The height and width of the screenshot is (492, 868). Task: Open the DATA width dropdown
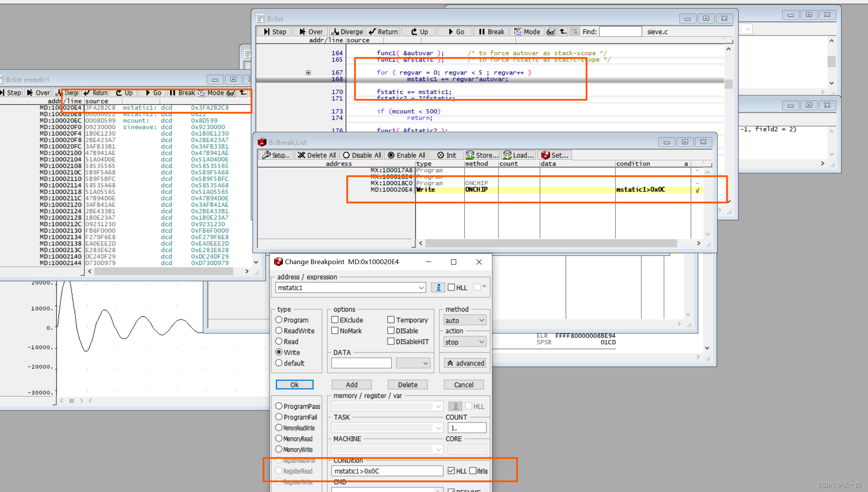click(x=413, y=363)
